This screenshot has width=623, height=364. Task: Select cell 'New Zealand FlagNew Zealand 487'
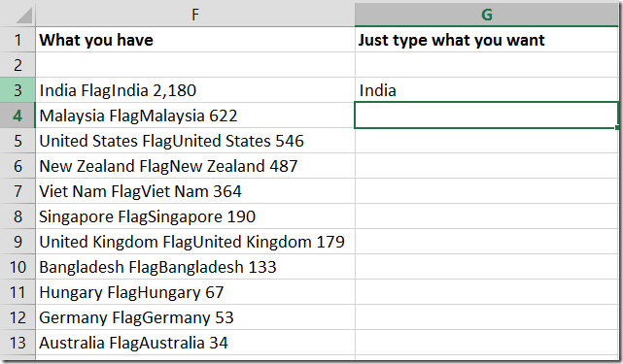click(195, 166)
